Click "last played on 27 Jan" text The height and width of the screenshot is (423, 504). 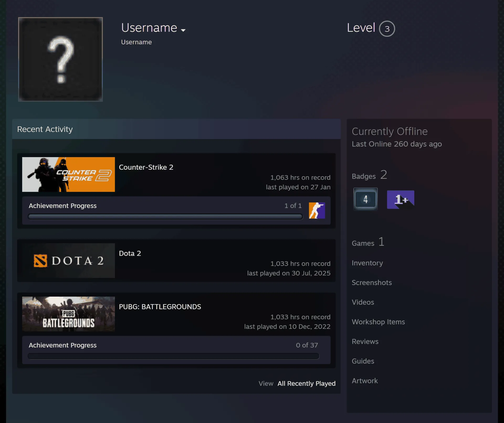coord(298,187)
